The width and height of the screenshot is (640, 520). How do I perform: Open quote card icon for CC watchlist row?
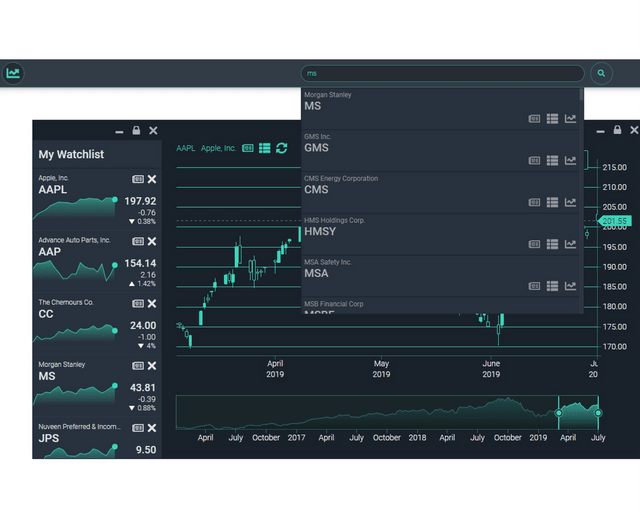click(x=138, y=304)
